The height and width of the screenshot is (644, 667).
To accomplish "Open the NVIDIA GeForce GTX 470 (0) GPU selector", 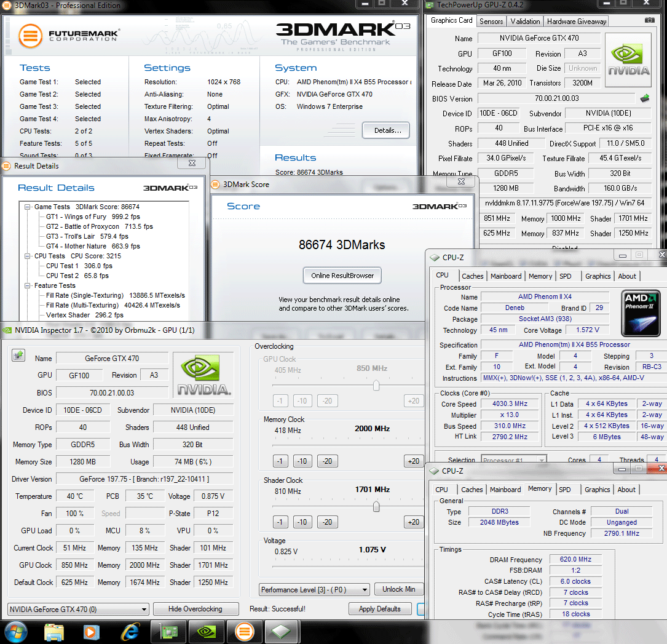I will coord(78,610).
